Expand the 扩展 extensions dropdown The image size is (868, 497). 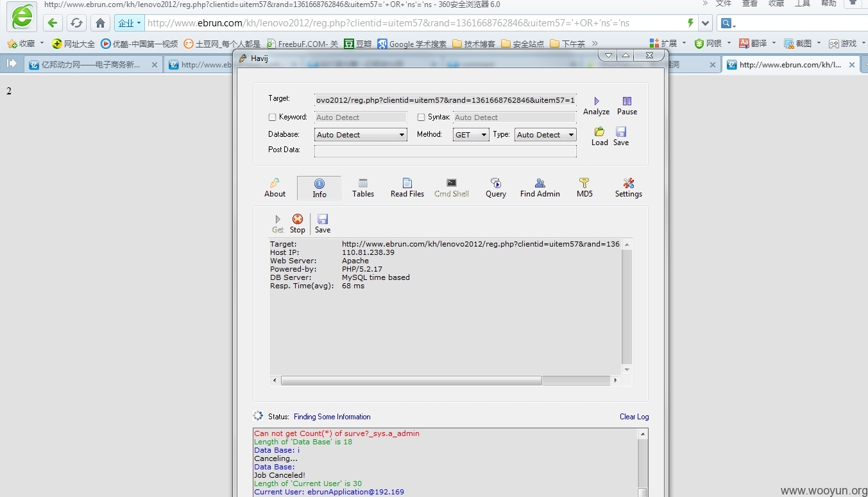[684, 43]
